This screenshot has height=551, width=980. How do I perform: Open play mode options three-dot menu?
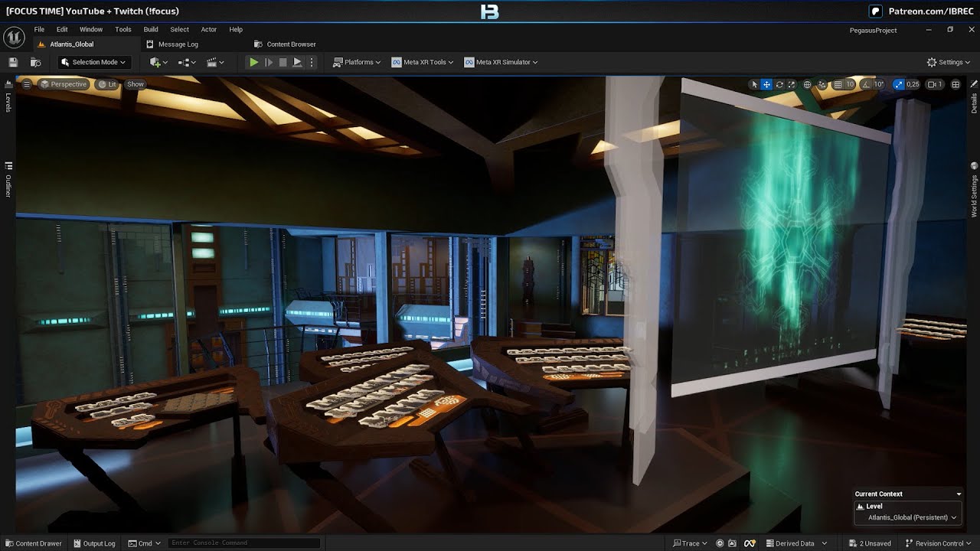tap(312, 62)
